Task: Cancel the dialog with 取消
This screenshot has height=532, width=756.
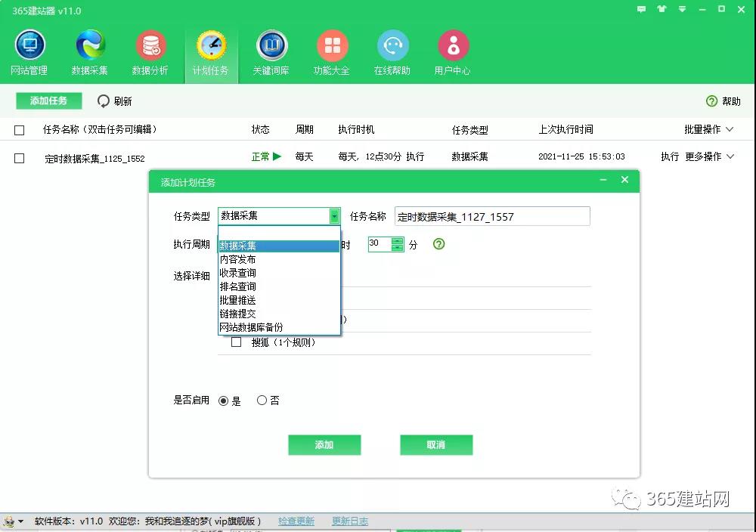Action: pos(436,445)
